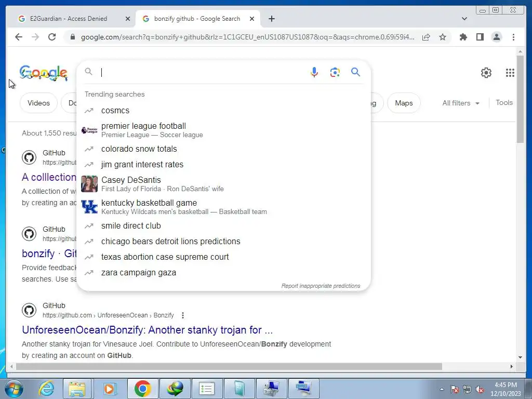Select kentucky basketball game suggestion

[224, 207]
